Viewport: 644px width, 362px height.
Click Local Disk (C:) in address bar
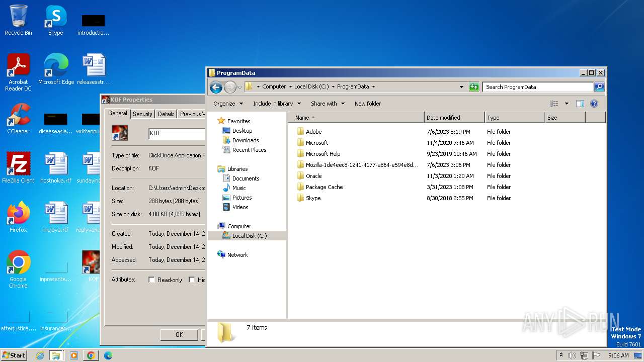coord(311,87)
